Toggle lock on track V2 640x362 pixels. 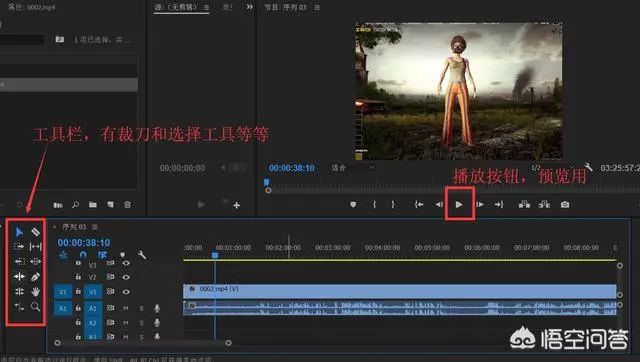[78, 277]
